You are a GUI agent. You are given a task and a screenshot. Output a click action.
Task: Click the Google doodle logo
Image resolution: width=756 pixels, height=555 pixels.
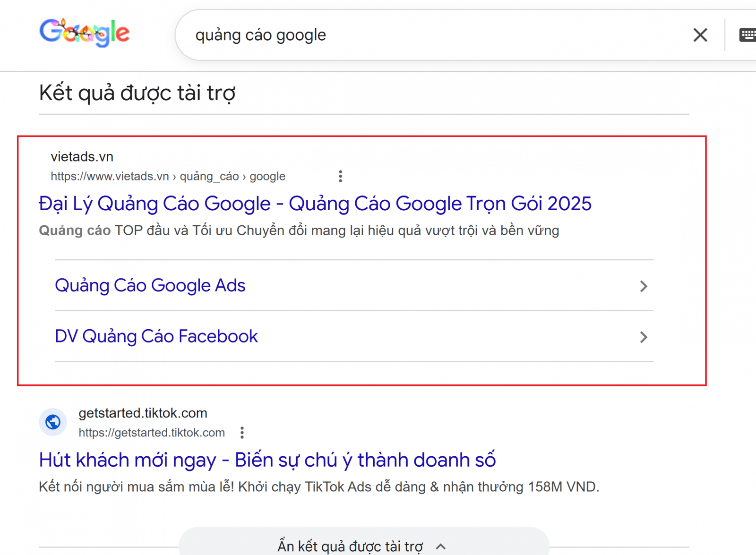coord(84,33)
